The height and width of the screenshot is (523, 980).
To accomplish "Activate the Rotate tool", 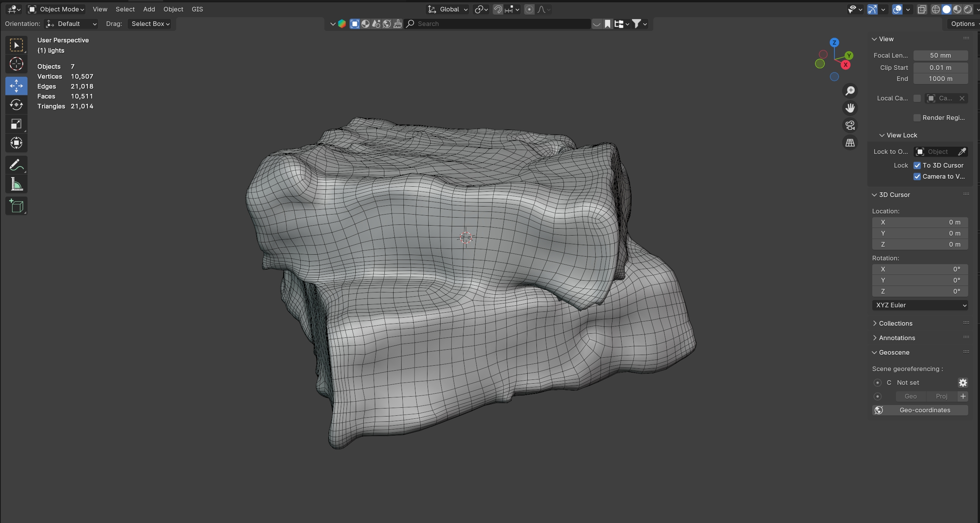I will tap(16, 105).
